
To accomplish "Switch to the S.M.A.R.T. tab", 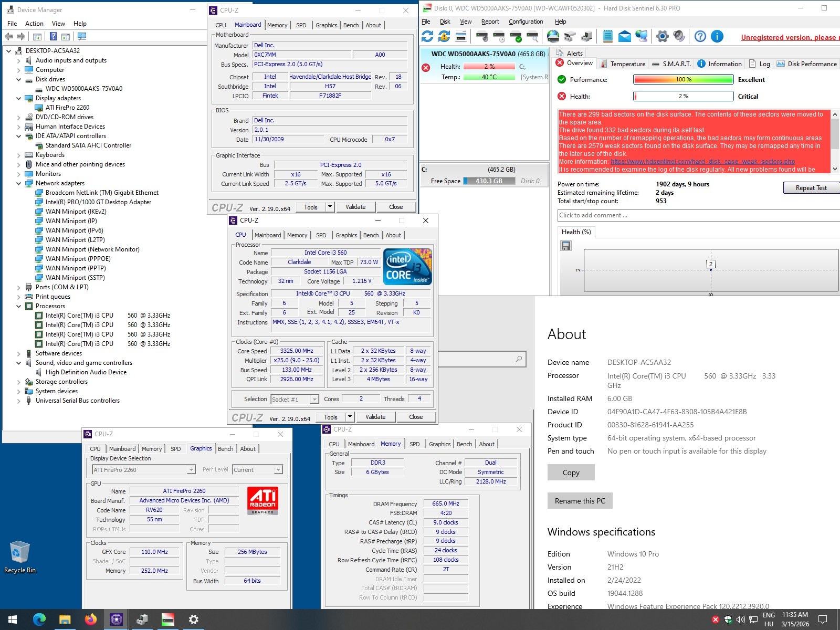I will [671, 64].
